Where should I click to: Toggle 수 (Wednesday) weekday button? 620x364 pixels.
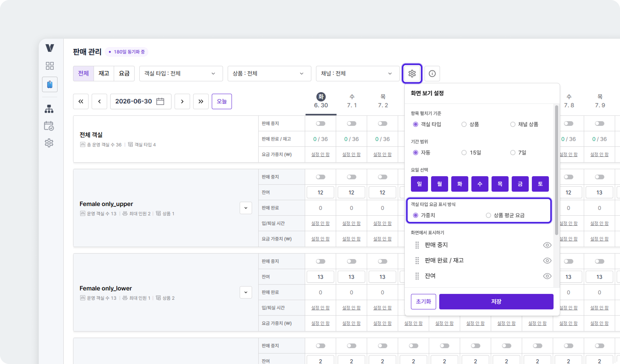(x=480, y=184)
